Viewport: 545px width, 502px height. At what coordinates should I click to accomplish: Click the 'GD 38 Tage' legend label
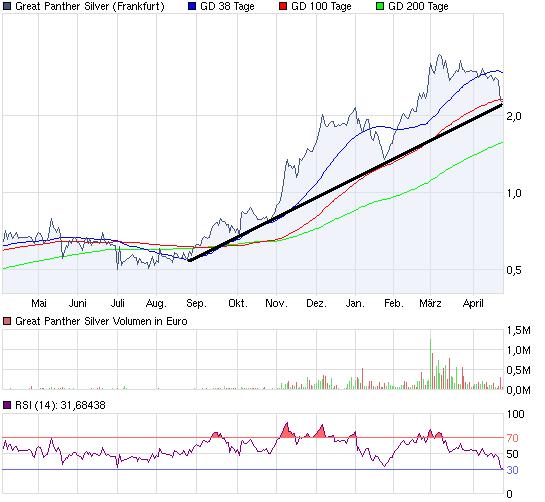pos(227,6)
